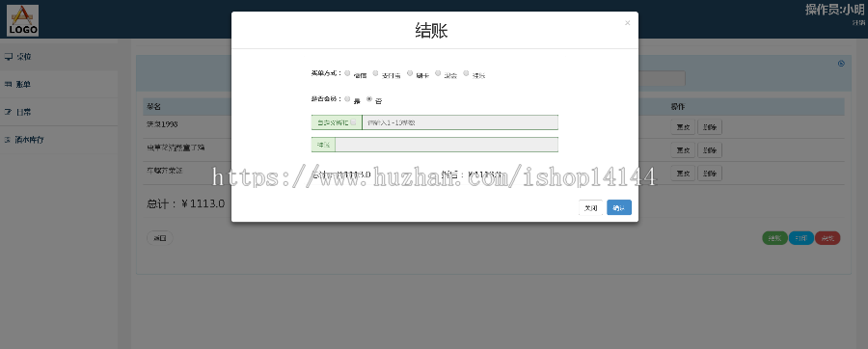Click the blue 打印 button
The width and height of the screenshot is (868, 349).
point(801,238)
